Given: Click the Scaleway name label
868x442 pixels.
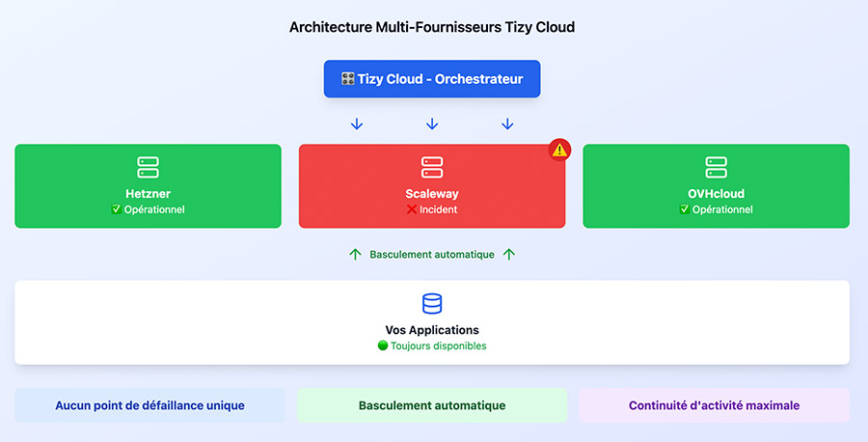Looking at the screenshot, I should click(432, 194).
